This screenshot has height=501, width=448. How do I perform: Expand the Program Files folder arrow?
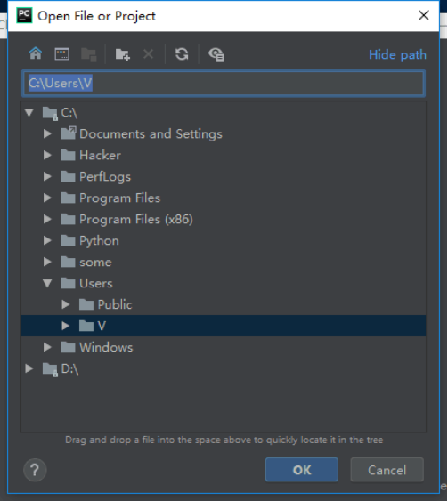[x=47, y=198]
